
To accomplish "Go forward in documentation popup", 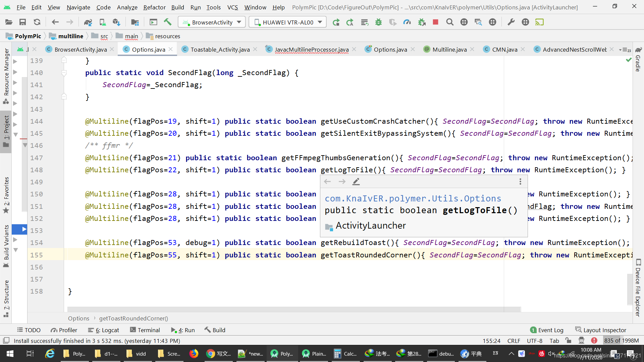I will click(x=342, y=182).
